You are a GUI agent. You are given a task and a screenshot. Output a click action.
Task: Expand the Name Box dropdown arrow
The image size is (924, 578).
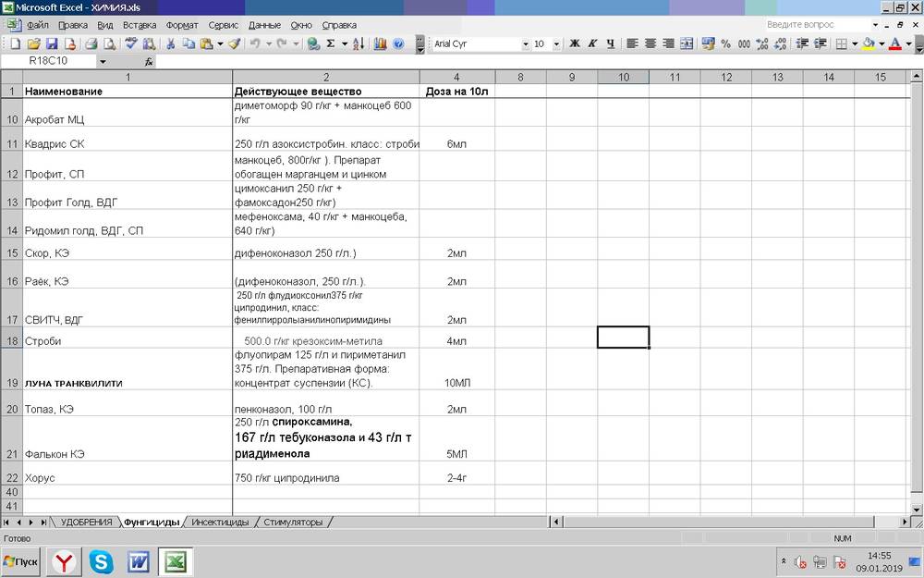pos(103,61)
